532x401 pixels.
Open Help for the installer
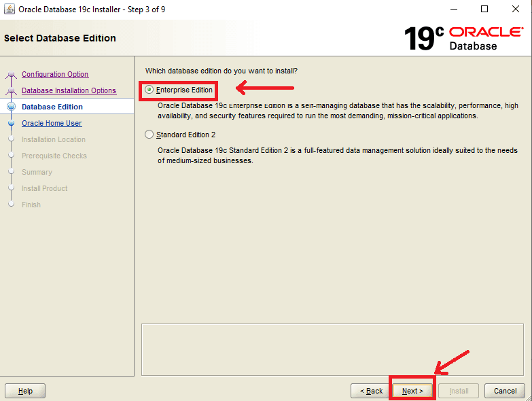pyautogui.click(x=25, y=391)
